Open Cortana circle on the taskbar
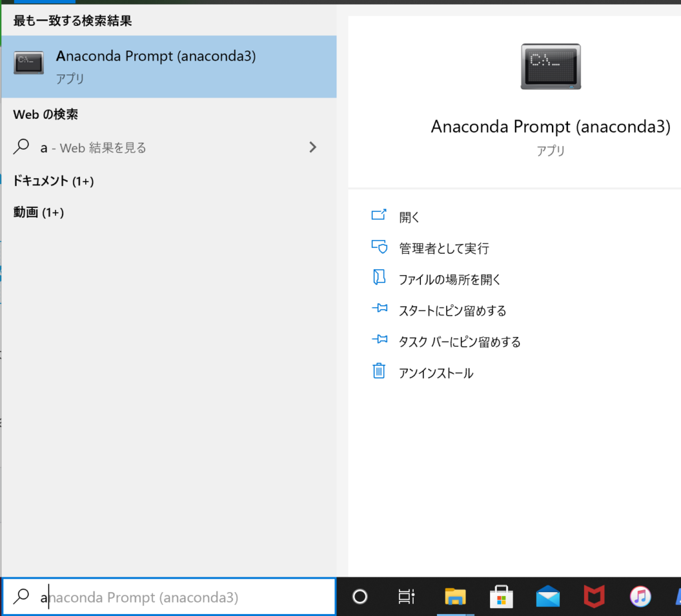 click(360, 597)
